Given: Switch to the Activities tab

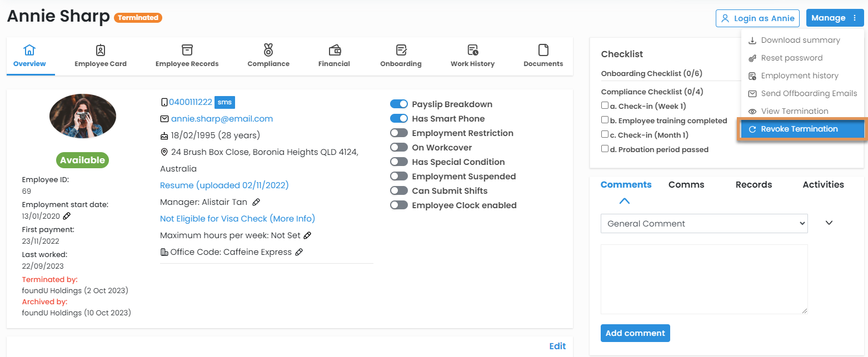Looking at the screenshot, I should click(823, 185).
